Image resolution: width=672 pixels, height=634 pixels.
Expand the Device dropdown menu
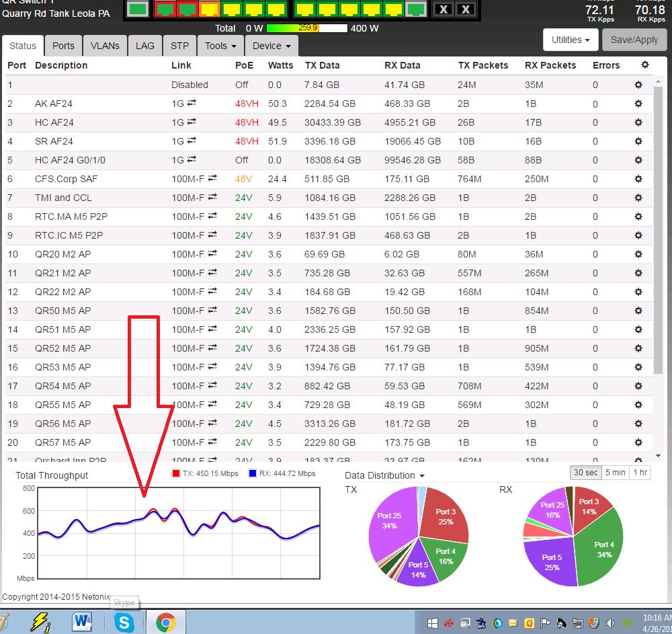(x=271, y=46)
